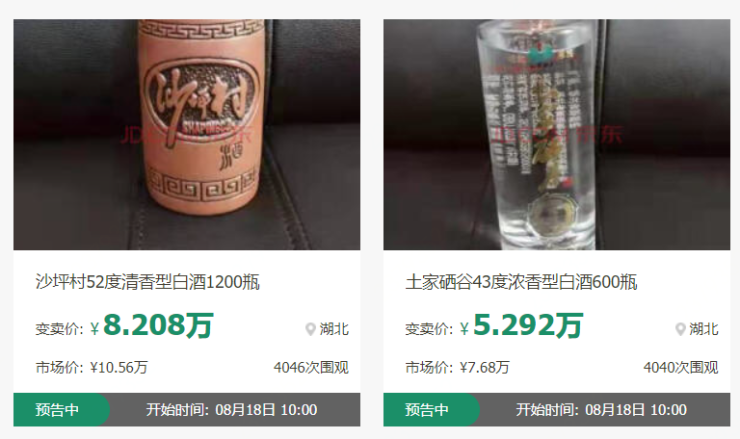This screenshot has height=439, width=740.
Task: Click the 沙坪村52度清香型白酒1200瓶 title
Action: 147,282
